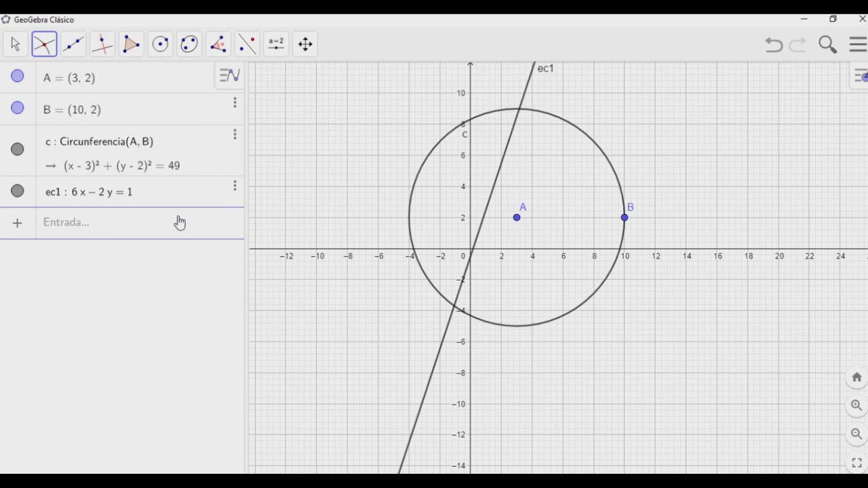The width and height of the screenshot is (868, 488).
Task: Open the graphics view style bar
Action: tap(861, 76)
